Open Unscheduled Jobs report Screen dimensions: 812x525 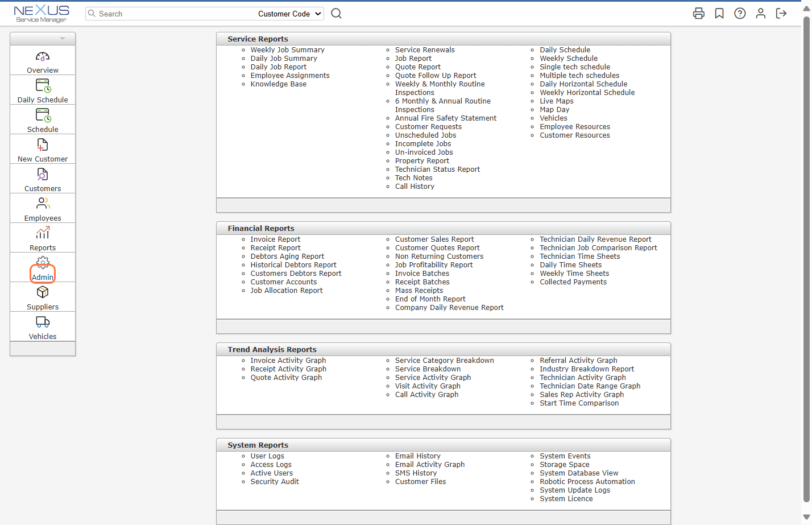click(425, 135)
